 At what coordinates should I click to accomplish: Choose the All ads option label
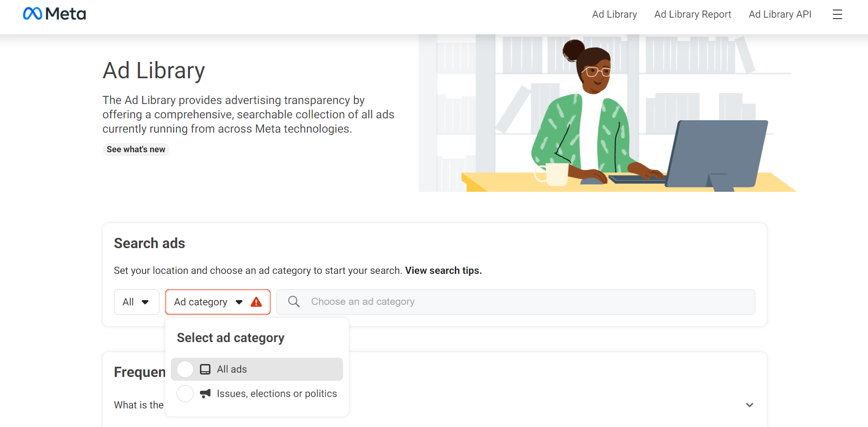(232, 369)
